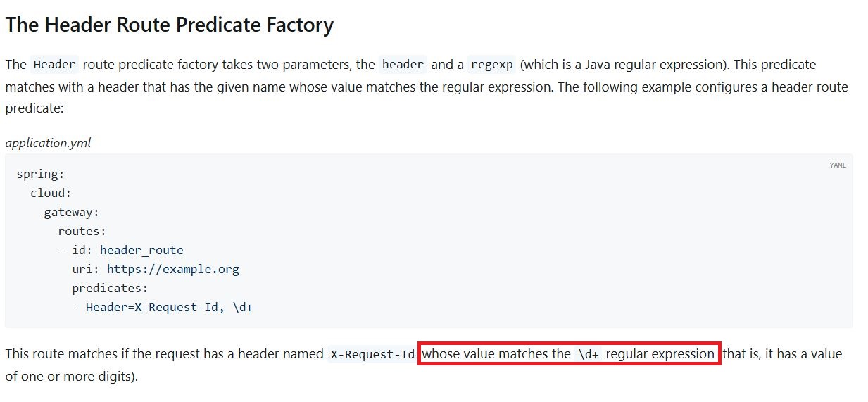
Task: Click the "gateway:" line in the YAML code
Action: pyautogui.click(x=72, y=212)
